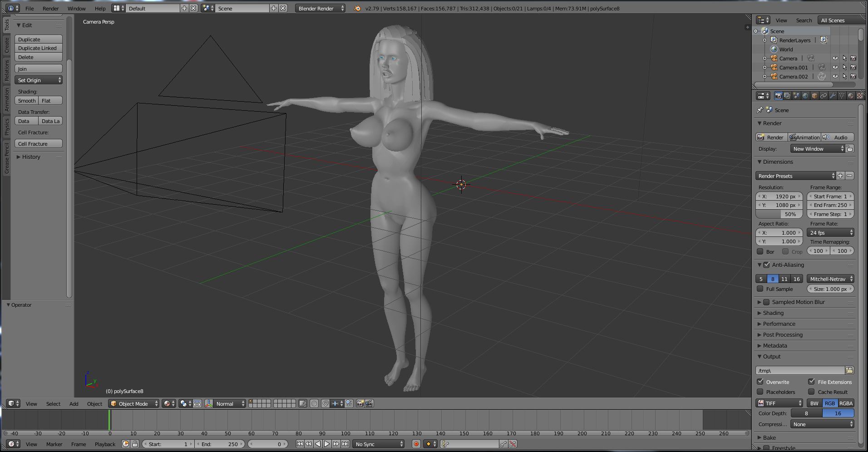Enable the Border (Bor) checkbox
Image resolution: width=868 pixels, height=452 pixels.
pos(760,251)
